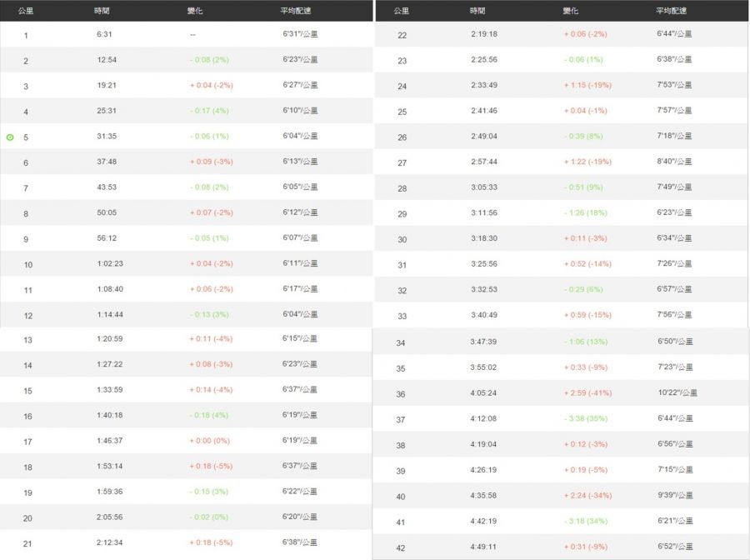Select the time 1:46:37 row

click(109, 441)
